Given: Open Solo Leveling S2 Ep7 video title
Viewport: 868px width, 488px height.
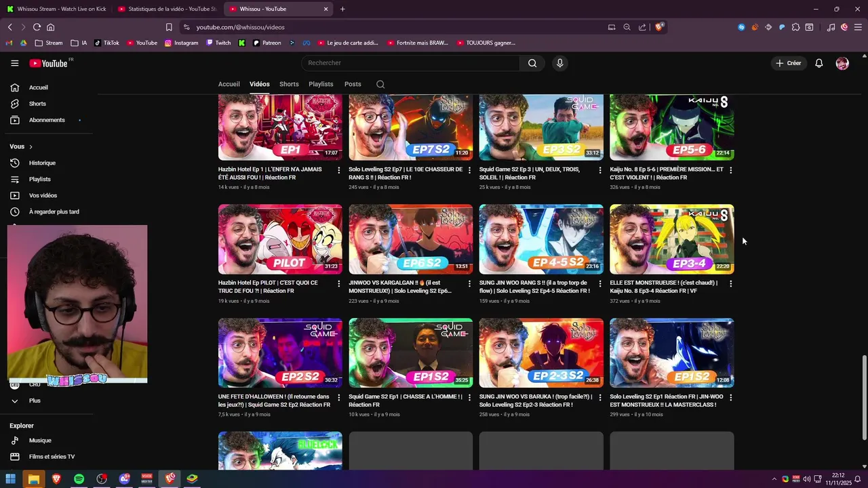Looking at the screenshot, I should coord(406,174).
